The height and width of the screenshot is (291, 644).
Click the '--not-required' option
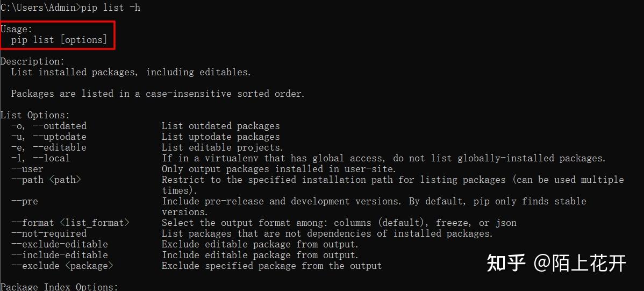tap(49, 233)
